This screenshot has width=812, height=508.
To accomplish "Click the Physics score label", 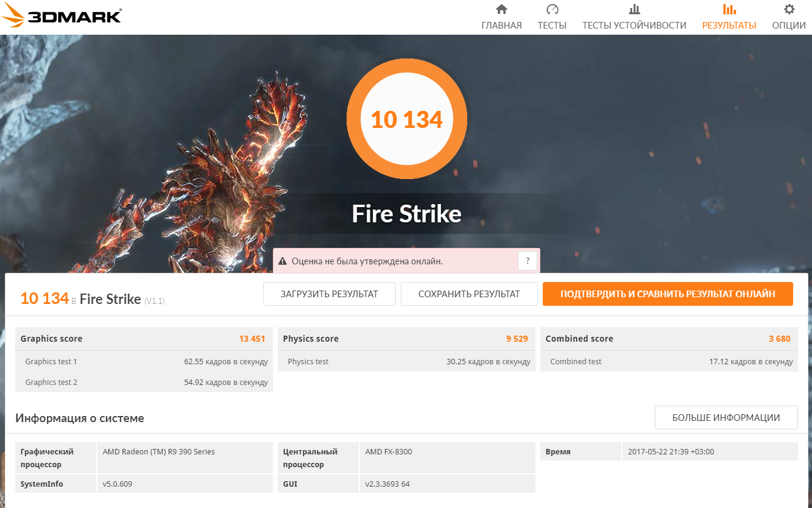I will [311, 339].
